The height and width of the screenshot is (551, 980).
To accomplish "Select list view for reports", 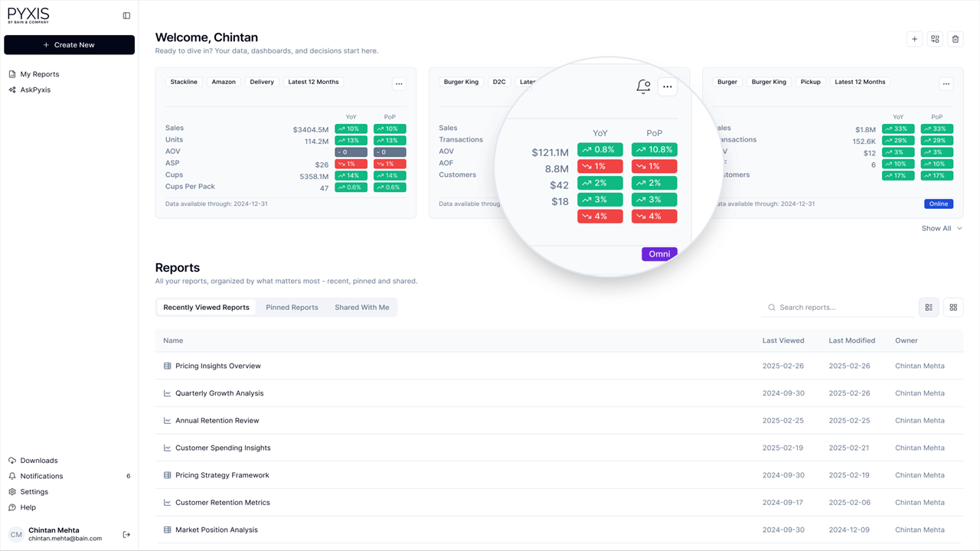I will (x=929, y=307).
